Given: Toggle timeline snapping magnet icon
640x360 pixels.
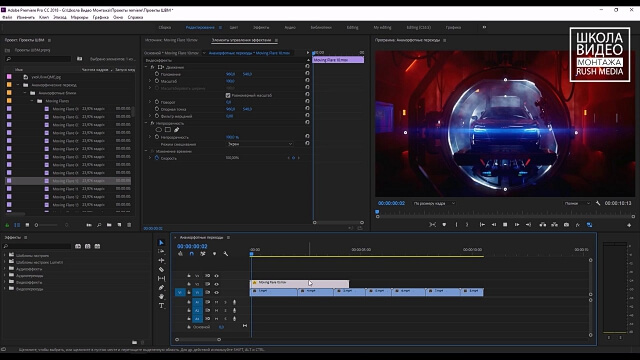Looking at the screenshot, I should coord(191,254).
